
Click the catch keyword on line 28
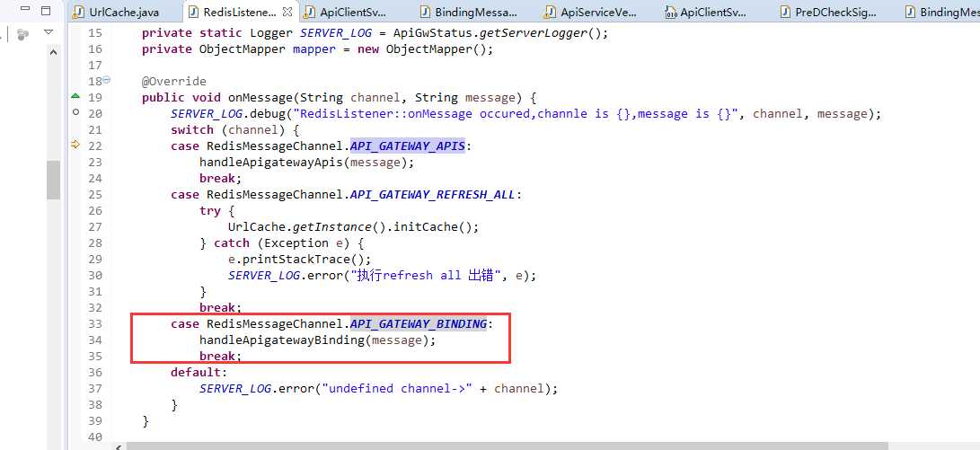(231, 243)
